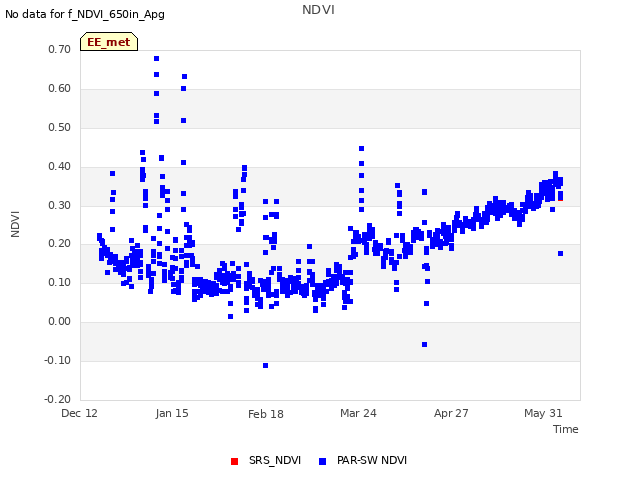Click the Mar 24 x-axis label
This screenshot has height=480, width=640.
pyautogui.click(x=358, y=413)
